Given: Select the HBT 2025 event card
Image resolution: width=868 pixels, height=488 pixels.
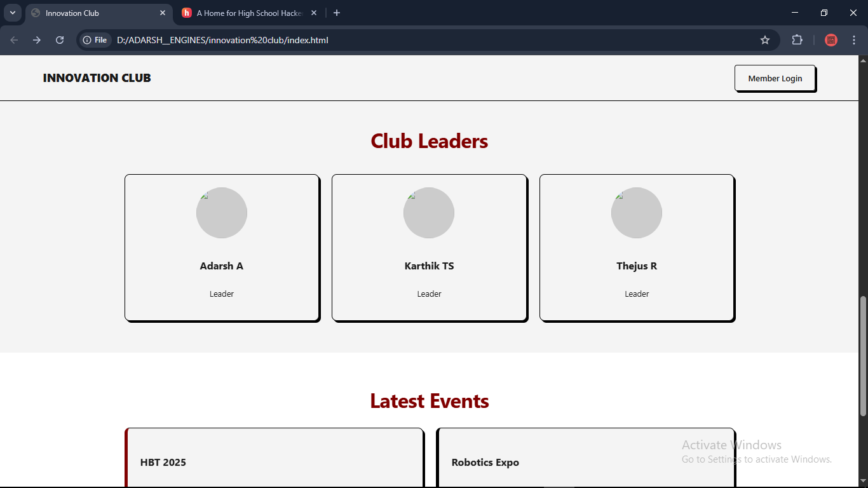Looking at the screenshot, I should 274,459.
